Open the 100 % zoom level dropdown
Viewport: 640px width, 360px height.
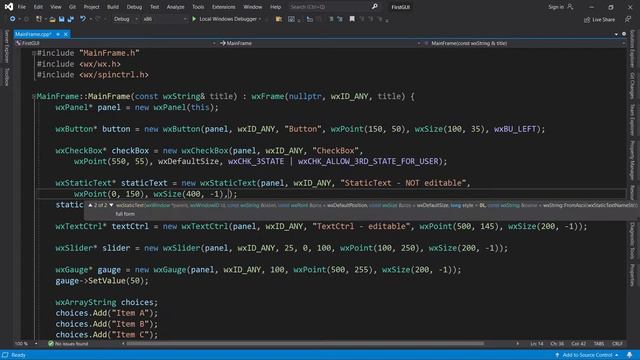click(x=26, y=344)
